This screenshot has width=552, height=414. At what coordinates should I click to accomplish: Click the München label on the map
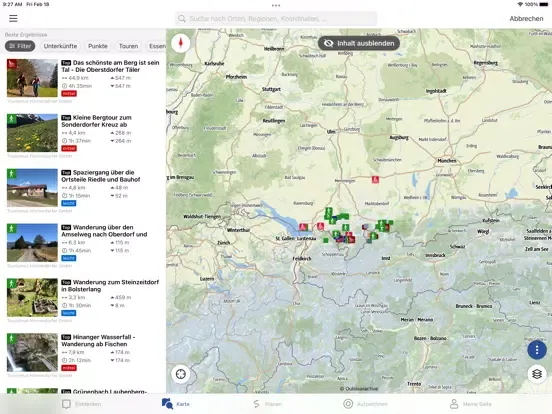coord(447,161)
